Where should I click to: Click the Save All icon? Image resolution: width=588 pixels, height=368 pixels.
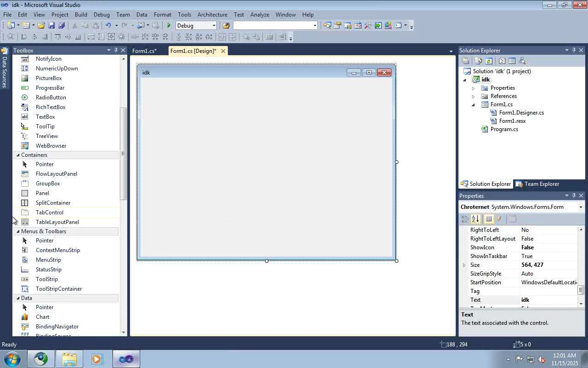[x=62, y=26]
